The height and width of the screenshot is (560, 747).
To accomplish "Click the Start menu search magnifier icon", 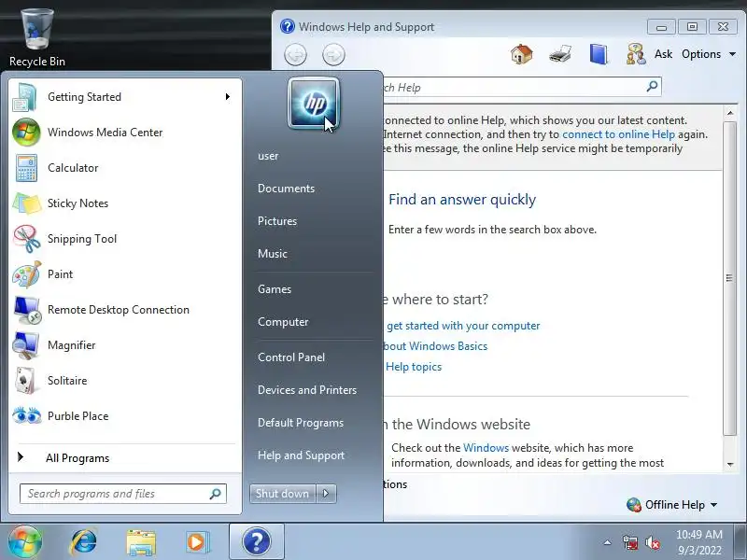I will point(216,494).
